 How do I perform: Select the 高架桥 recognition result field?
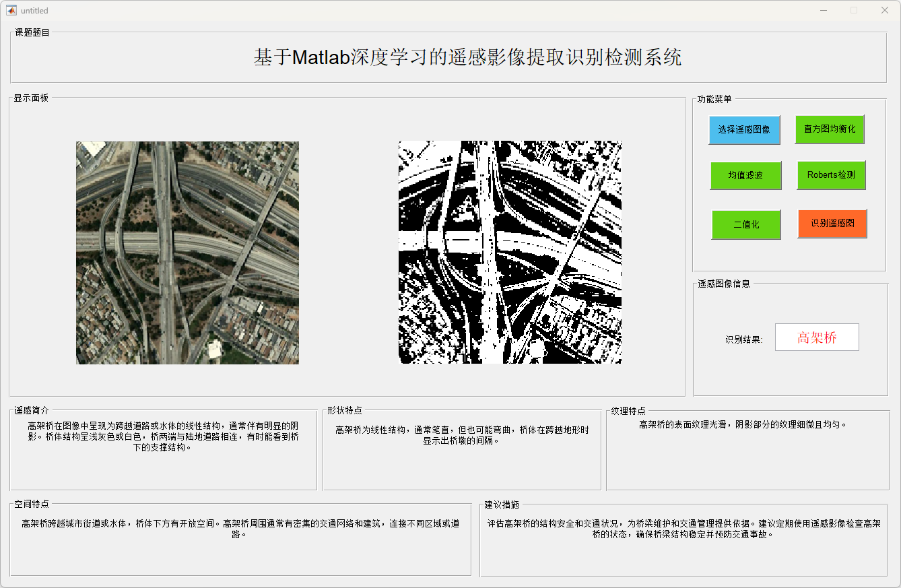817,337
